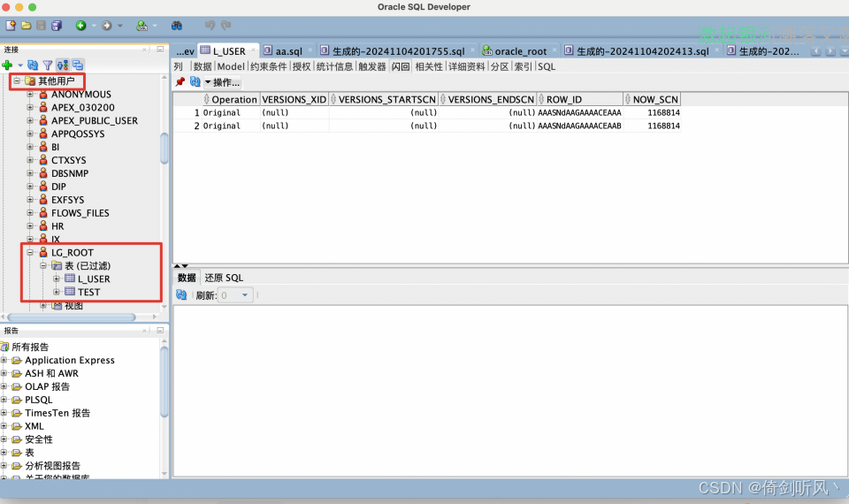Click the green Back navigation arrow
This screenshot has width=849, height=504.
click(x=80, y=26)
